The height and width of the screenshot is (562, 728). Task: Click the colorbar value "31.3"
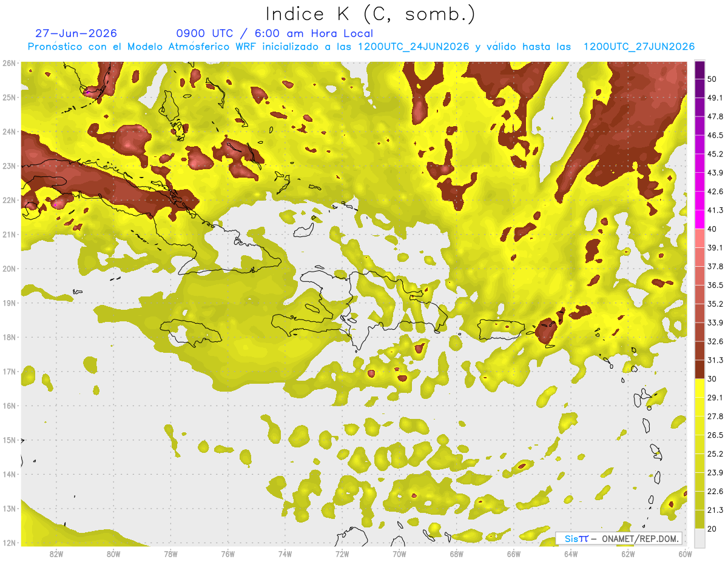[x=715, y=360]
